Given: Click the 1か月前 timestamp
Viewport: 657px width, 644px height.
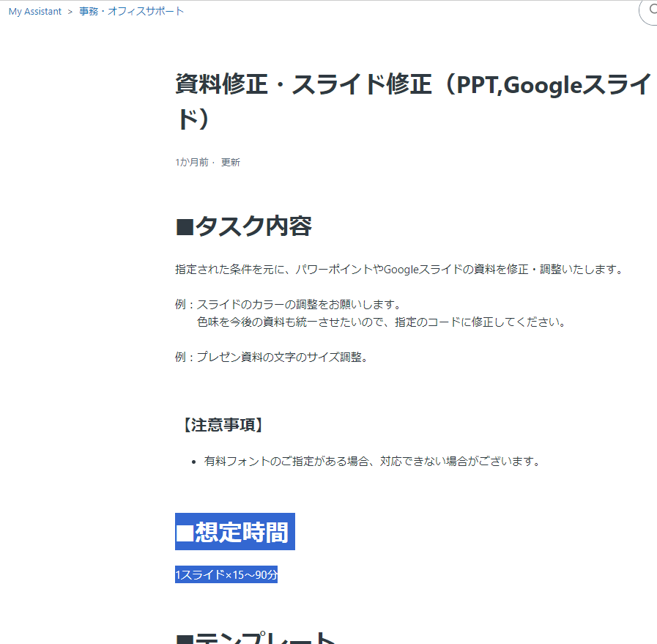Looking at the screenshot, I should coord(191,162).
